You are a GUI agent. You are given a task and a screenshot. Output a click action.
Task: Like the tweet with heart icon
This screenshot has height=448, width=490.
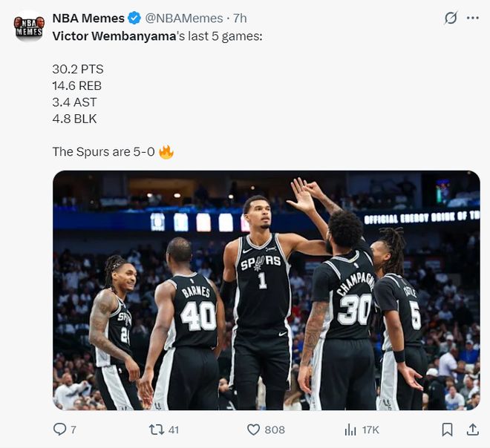254,429
